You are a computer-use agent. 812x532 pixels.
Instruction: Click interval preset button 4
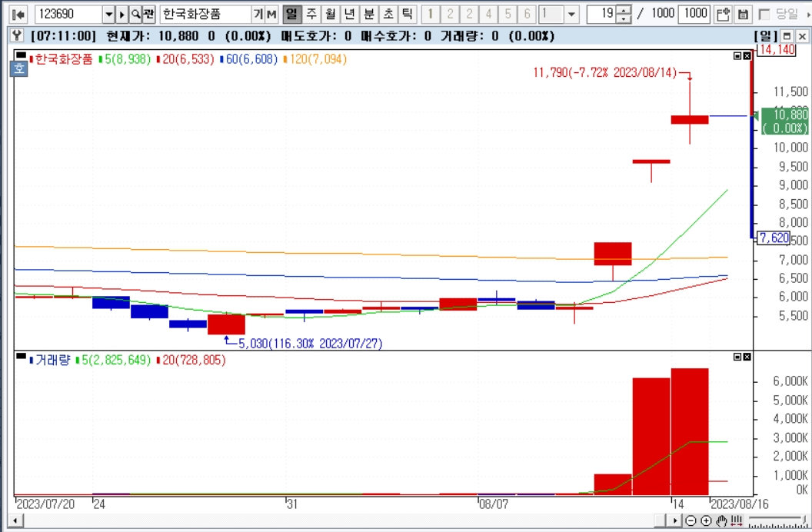(x=488, y=15)
